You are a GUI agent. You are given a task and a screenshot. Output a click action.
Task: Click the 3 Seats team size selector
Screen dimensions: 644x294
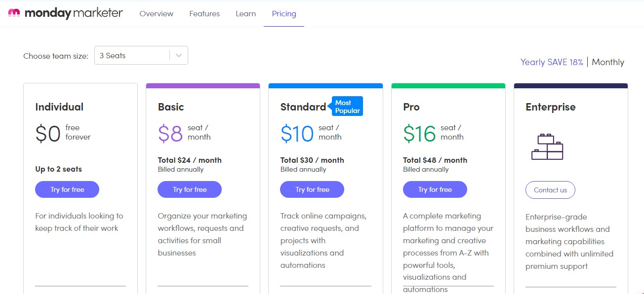pos(132,56)
